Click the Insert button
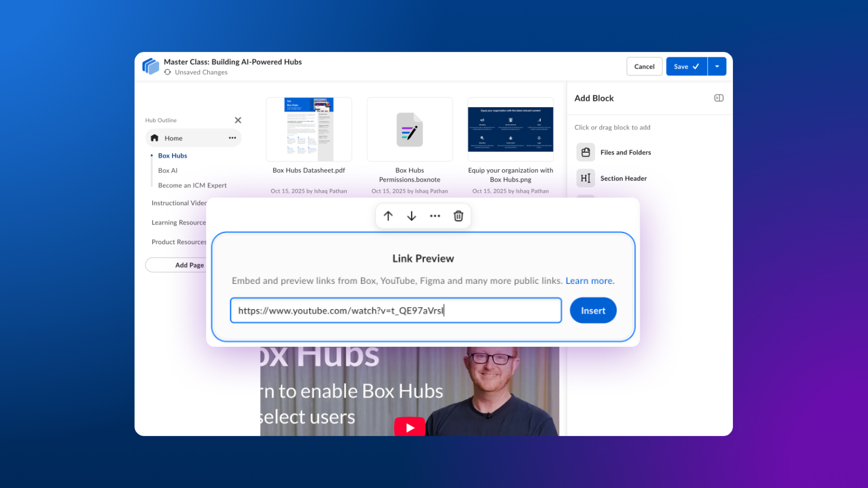The height and width of the screenshot is (488, 868). click(x=593, y=310)
